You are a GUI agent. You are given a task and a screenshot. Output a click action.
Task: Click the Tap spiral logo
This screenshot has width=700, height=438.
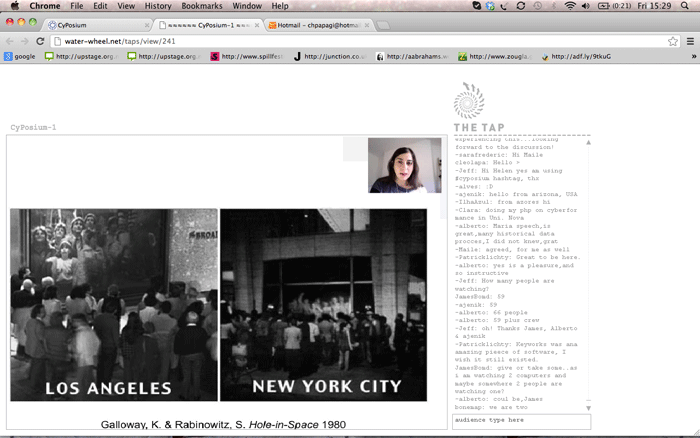click(x=469, y=100)
